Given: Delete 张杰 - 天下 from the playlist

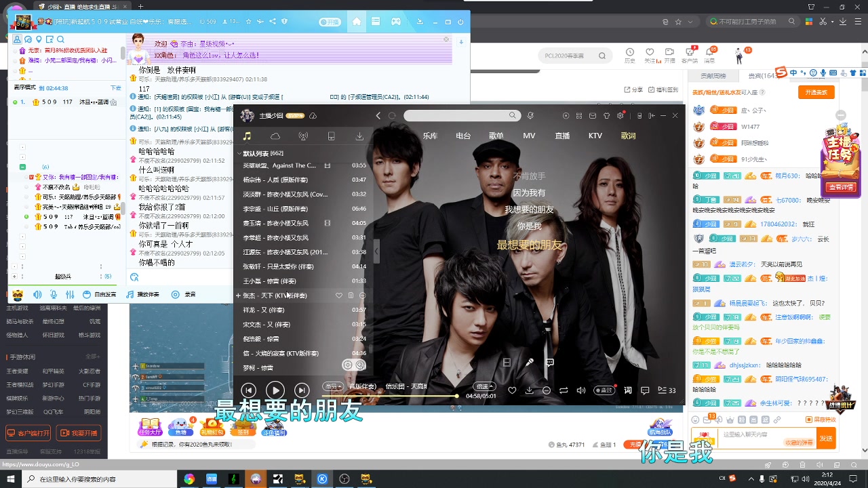Looking at the screenshot, I should coord(351,296).
